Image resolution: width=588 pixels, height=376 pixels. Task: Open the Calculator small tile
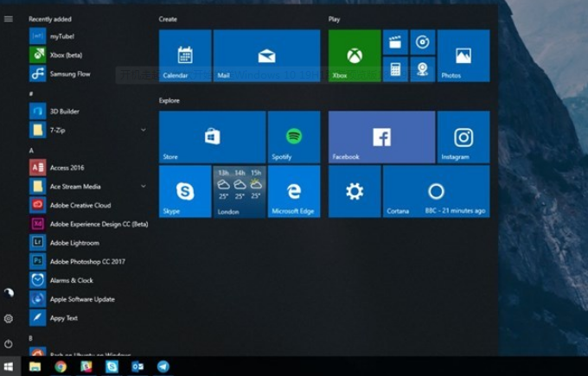pos(395,69)
